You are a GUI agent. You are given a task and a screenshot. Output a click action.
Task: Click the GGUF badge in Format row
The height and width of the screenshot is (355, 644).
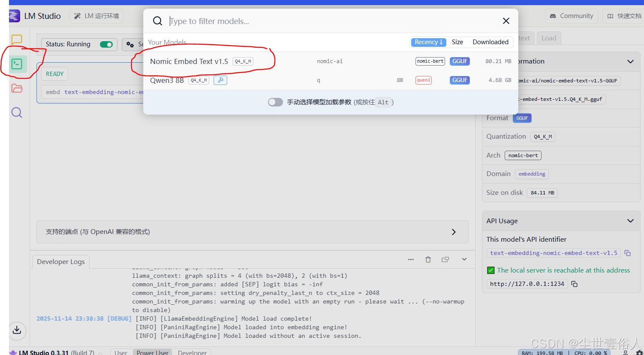(x=522, y=118)
